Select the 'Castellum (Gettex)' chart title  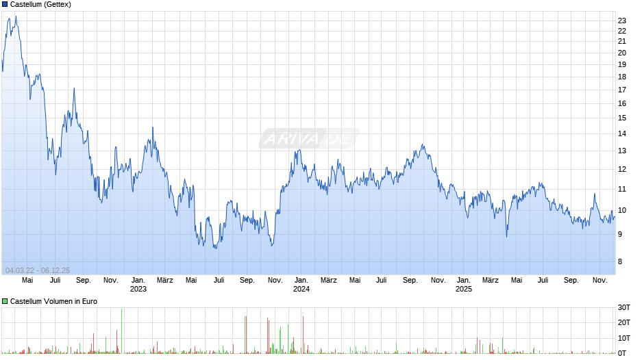[x=40, y=5]
